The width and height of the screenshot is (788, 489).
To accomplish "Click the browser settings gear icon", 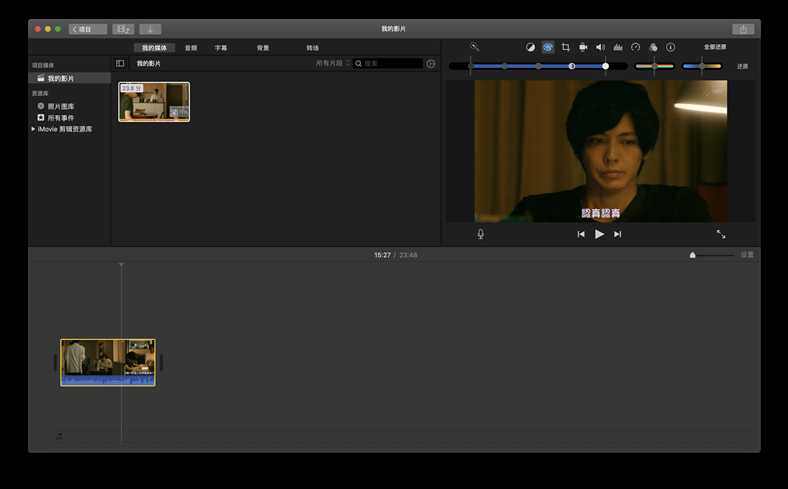I will pyautogui.click(x=431, y=64).
